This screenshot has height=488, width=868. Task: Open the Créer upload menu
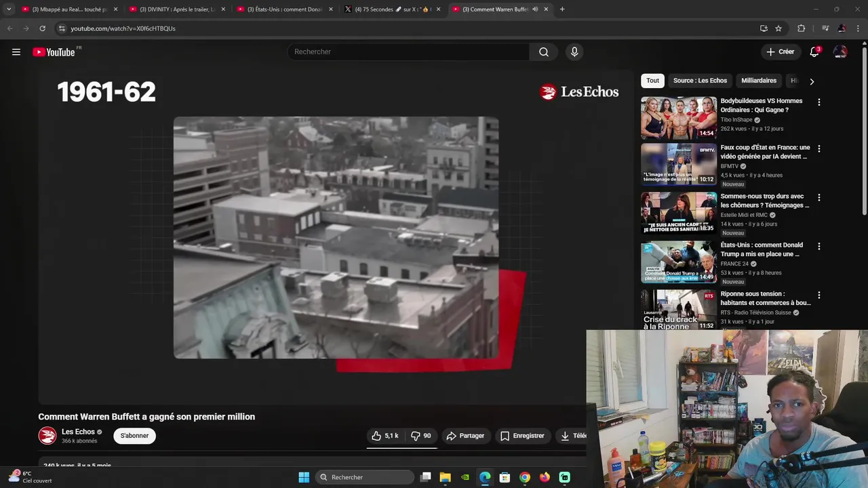pyautogui.click(x=780, y=52)
